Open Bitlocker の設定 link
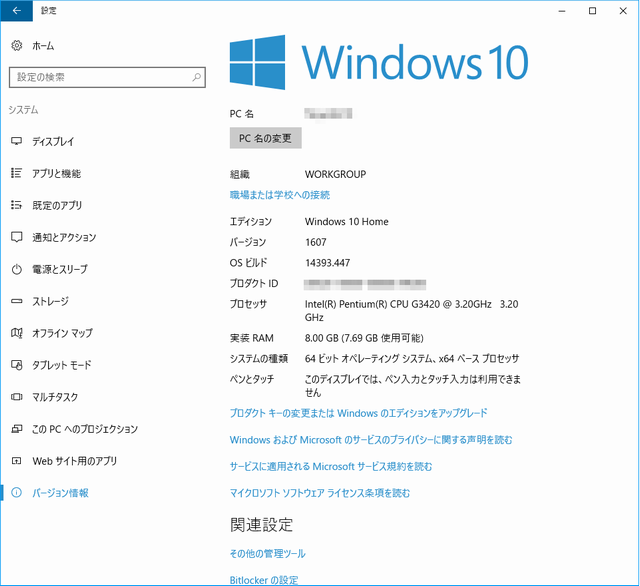Viewport: 640px width, 586px height. pyautogui.click(x=264, y=580)
